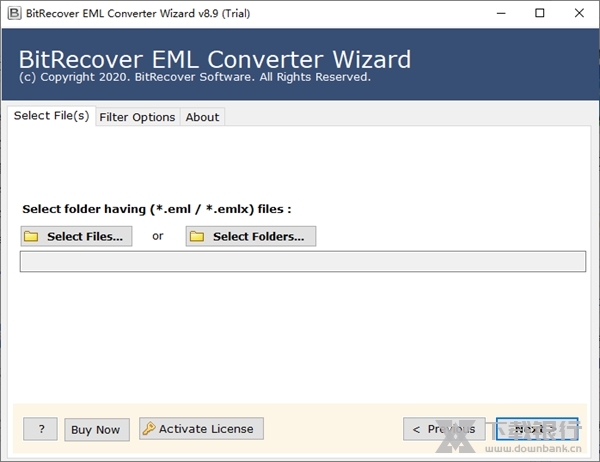The width and height of the screenshot is (600, 462).
Task: Click the copyright 2020 BitRecover Software text
Action: 195,77
